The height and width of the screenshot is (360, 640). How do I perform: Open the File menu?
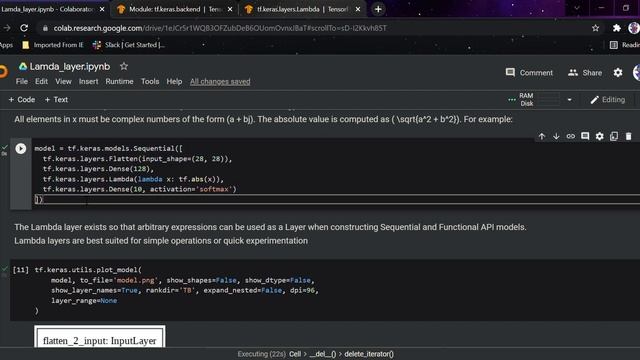[22, 82]
